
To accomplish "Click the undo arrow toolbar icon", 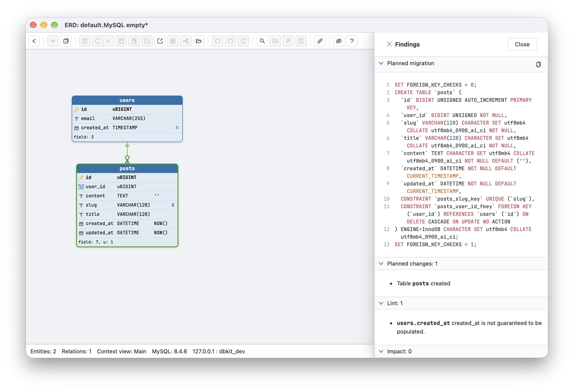I will (218, 41).
